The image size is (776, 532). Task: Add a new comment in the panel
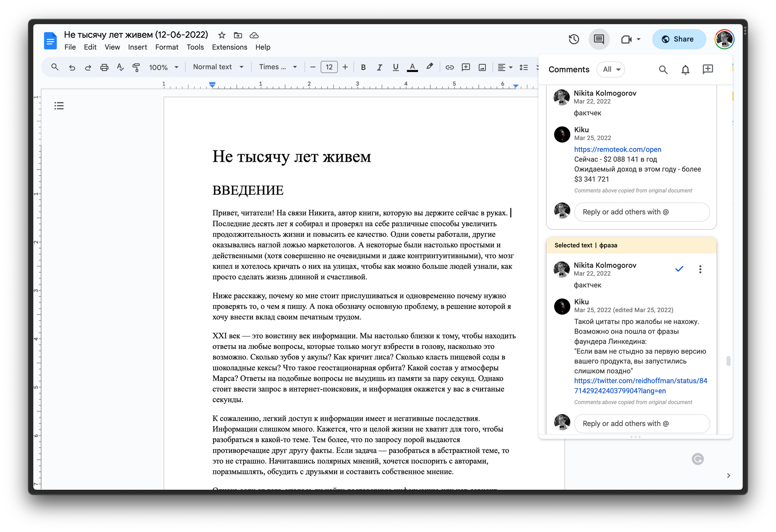pyautogui.click(x=708, y=69)
